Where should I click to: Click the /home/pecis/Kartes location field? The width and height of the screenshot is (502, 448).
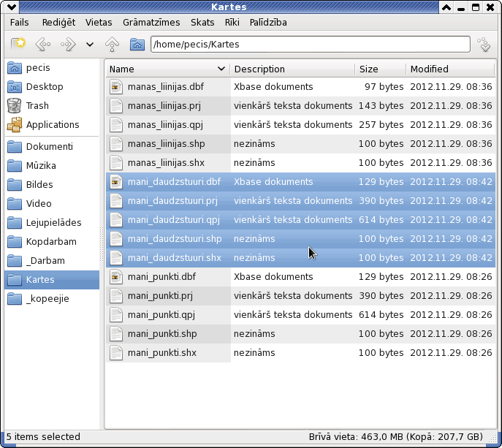tap(311, 44)
